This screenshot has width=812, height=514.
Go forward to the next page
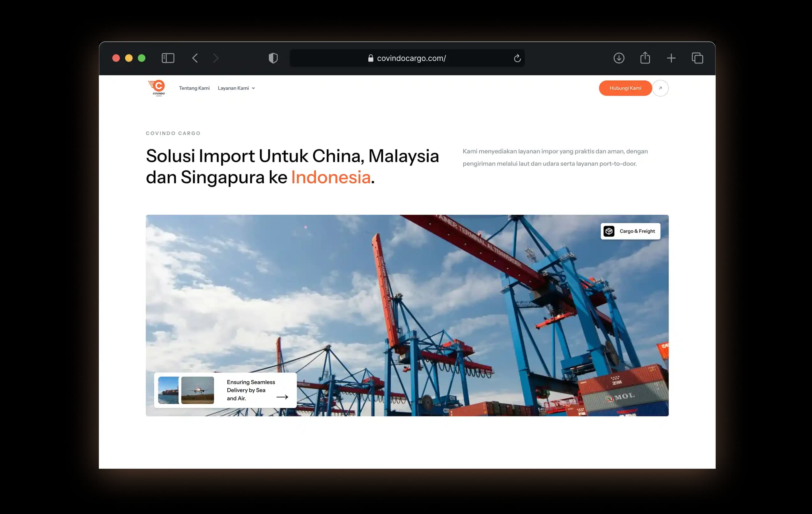click(x=216, y=58)
